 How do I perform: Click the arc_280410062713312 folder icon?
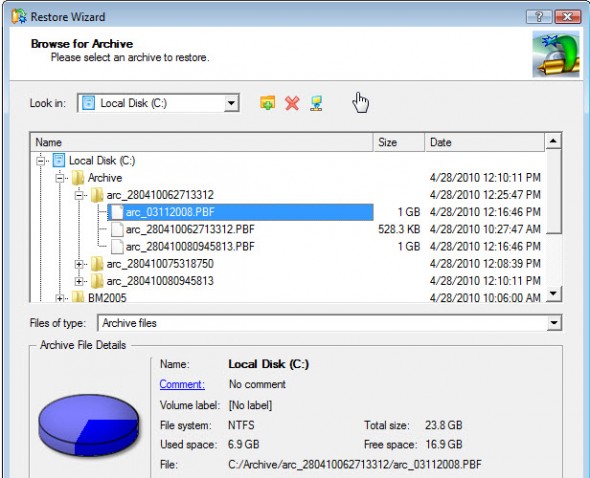pos(97,195)
